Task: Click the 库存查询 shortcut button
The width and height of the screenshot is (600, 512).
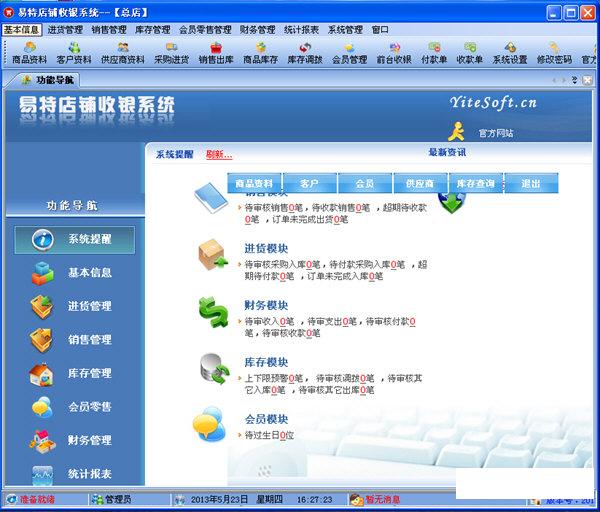Action: [x=476, y=183]
